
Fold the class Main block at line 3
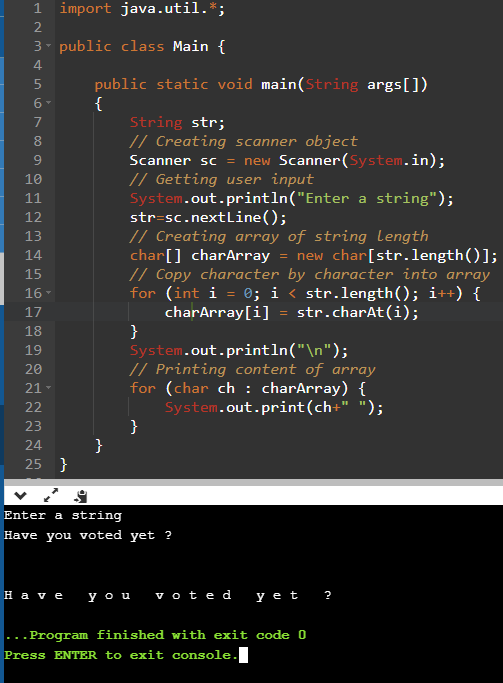(48, 46)
